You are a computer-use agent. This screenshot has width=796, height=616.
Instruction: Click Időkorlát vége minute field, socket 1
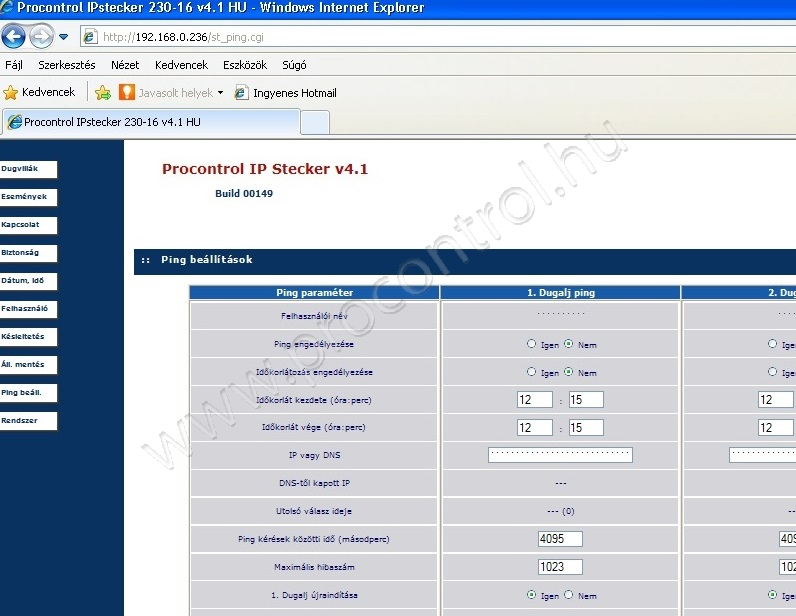[x=586, y=428]
